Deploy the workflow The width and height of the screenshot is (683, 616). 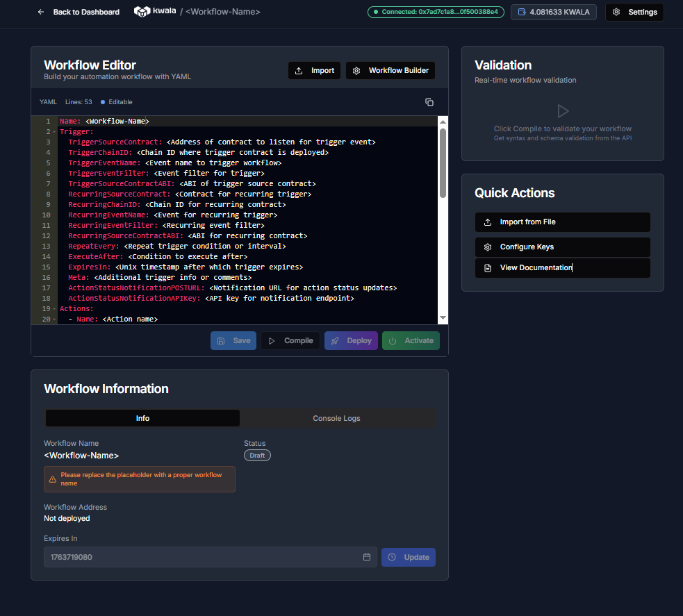click(351, 340)
